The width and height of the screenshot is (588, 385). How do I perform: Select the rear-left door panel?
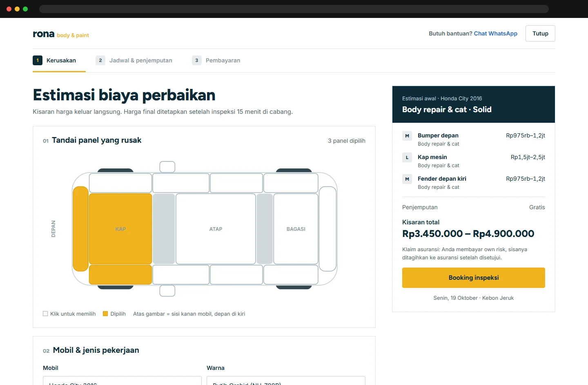pyautogui.click(x=236, y=274)
